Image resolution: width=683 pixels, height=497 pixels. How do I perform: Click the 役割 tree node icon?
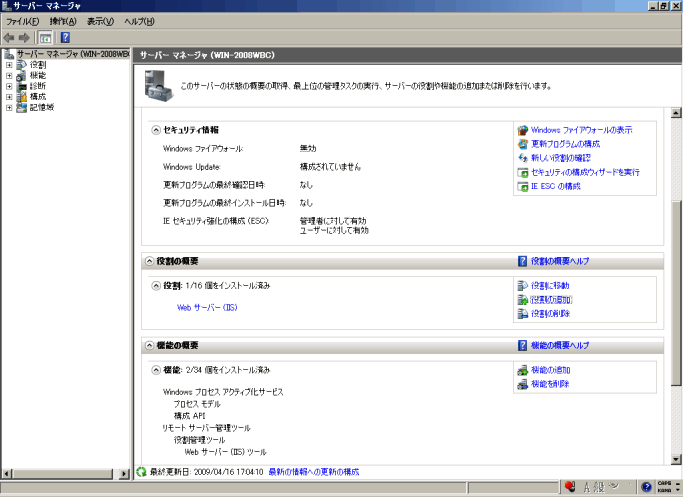(x=21, y=64)
